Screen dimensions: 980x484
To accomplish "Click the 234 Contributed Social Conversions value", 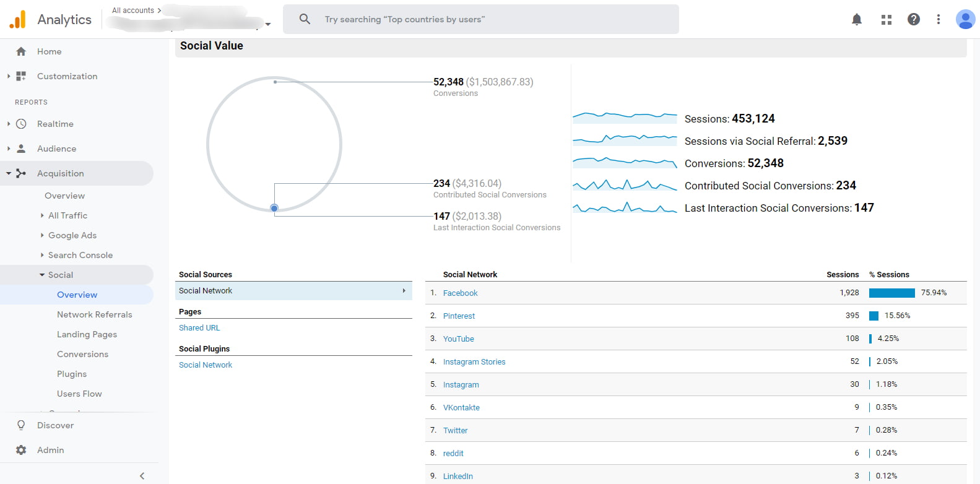I will click(441, 183).
